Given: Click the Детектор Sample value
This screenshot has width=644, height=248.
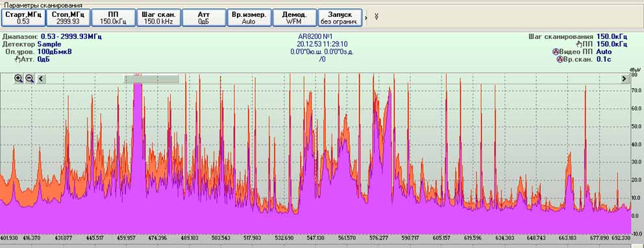Looking at the screenshot, I should [49, 44].
